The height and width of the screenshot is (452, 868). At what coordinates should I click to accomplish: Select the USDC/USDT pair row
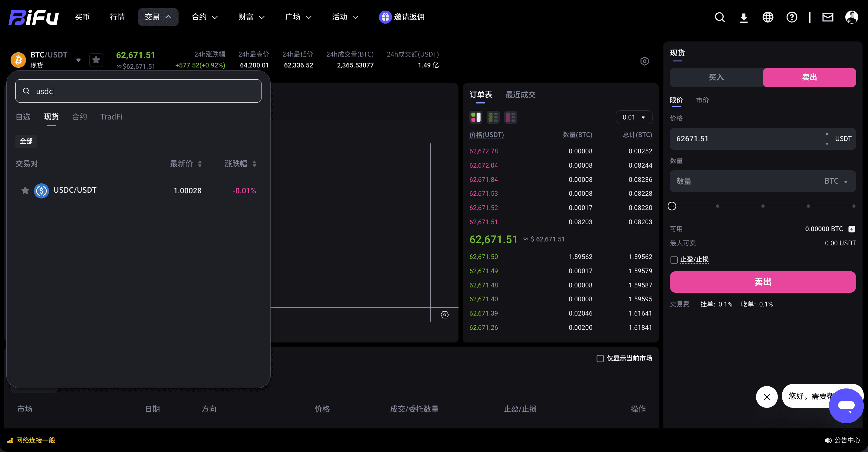[138, 191]
